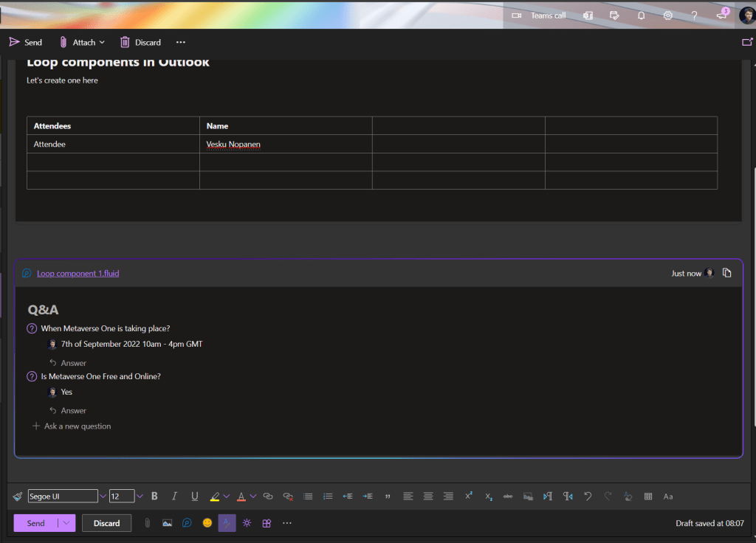
Task: Insert pictures inline icon
Action: click(168, 523)
